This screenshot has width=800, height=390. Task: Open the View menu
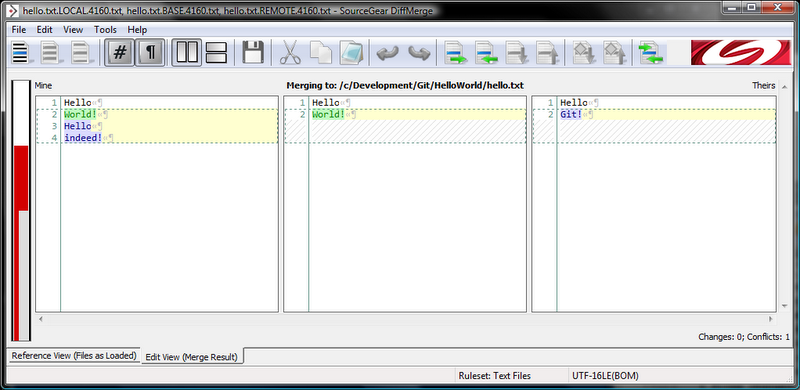pos(73,30)
